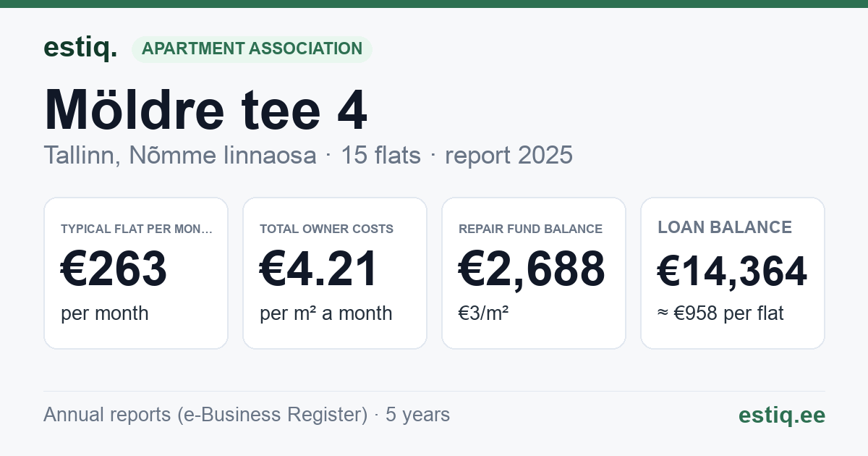
Task: Click the €4.21 value
Action: point(319,269)
